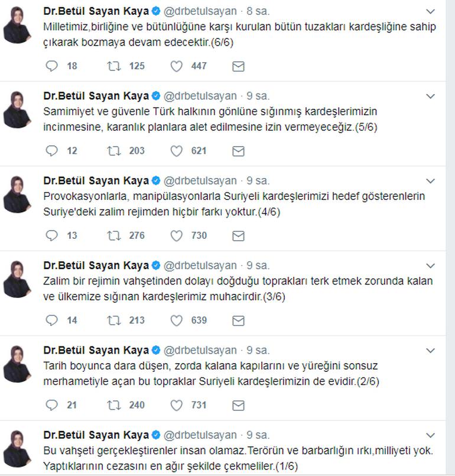The image size is (455, 476).
Task: Open Dr.Betül Sayan Kaya name on (3/6) tweet
Action: point(96,265)
